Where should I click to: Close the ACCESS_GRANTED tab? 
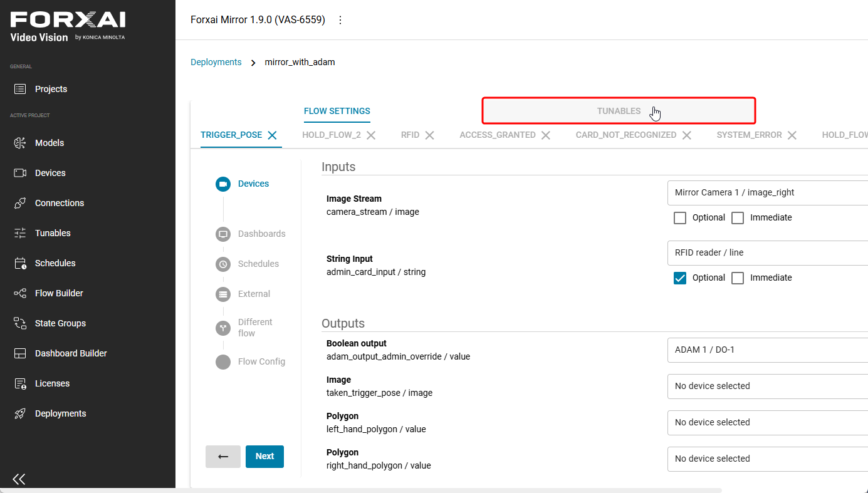[546, 135]
